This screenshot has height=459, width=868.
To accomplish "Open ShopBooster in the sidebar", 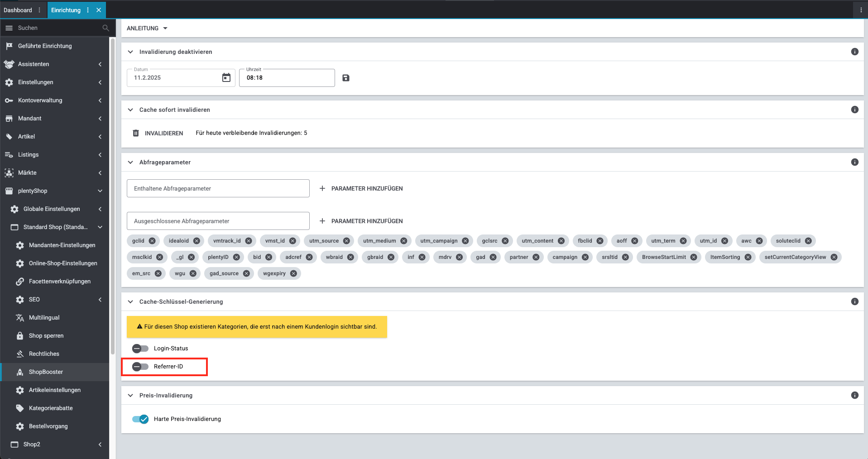I will (46, 372).
